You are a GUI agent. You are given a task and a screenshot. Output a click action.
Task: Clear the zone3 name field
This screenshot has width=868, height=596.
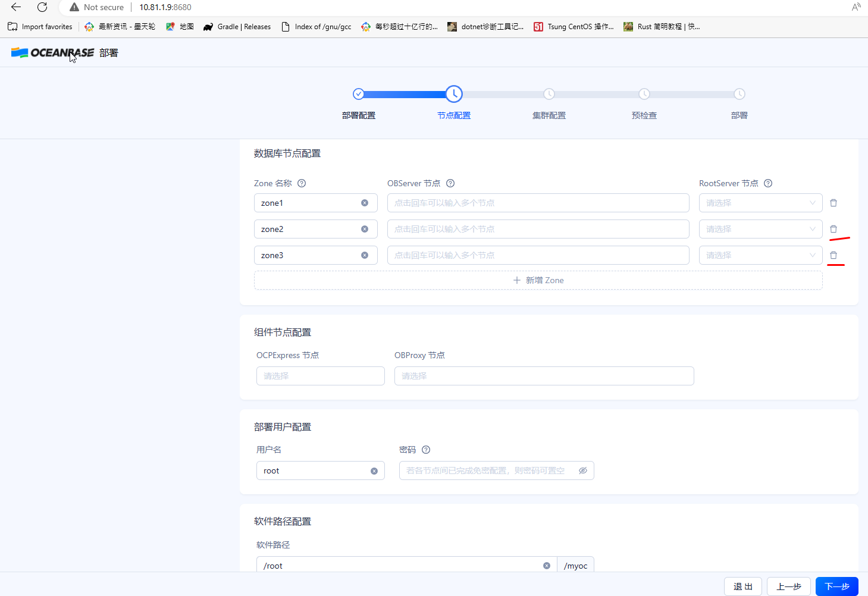click(365, 255)
